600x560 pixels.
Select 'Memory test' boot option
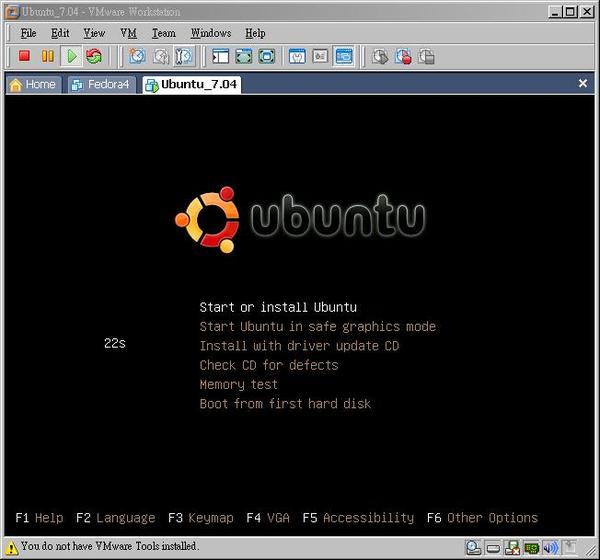click(238, 384)
